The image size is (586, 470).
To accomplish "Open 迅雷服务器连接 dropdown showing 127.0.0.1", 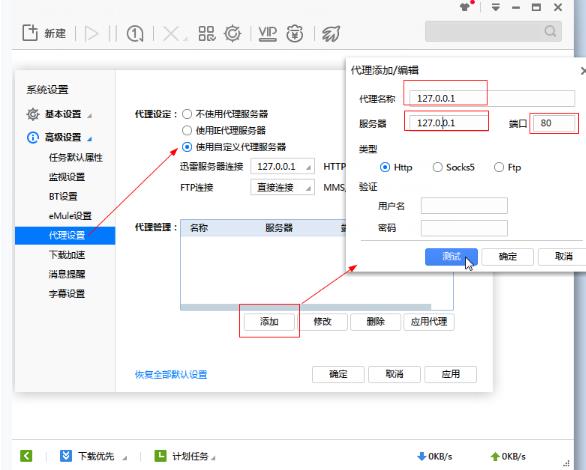I will coord(283,166).
